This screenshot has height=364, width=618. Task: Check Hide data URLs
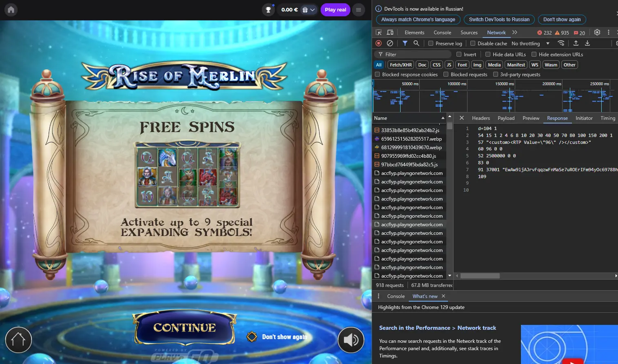(x=488, y=54)
